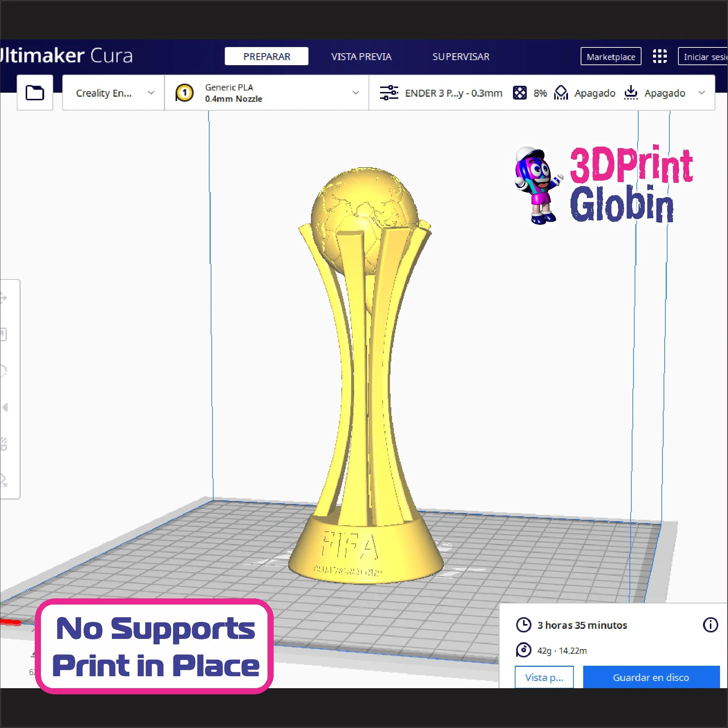Click the support structure icon

(x=561, y=93)
